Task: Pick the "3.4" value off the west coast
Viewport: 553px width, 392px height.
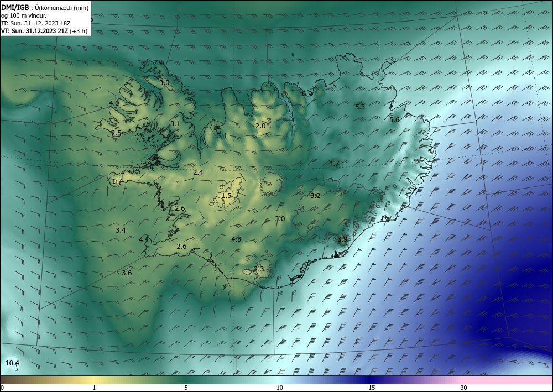Action: 121,231
